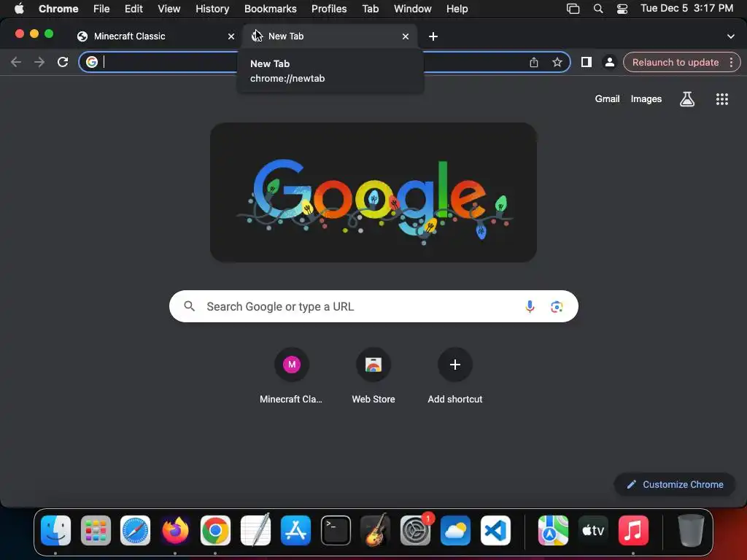Click Add shortcut tile
747x560 pixels.
point(455,376)
